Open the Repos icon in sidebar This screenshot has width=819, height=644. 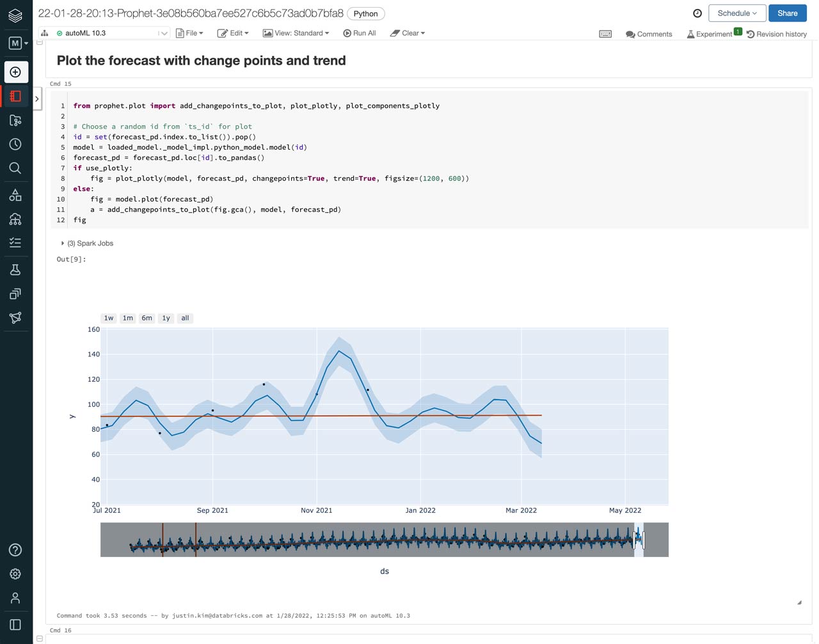[15, 120]
